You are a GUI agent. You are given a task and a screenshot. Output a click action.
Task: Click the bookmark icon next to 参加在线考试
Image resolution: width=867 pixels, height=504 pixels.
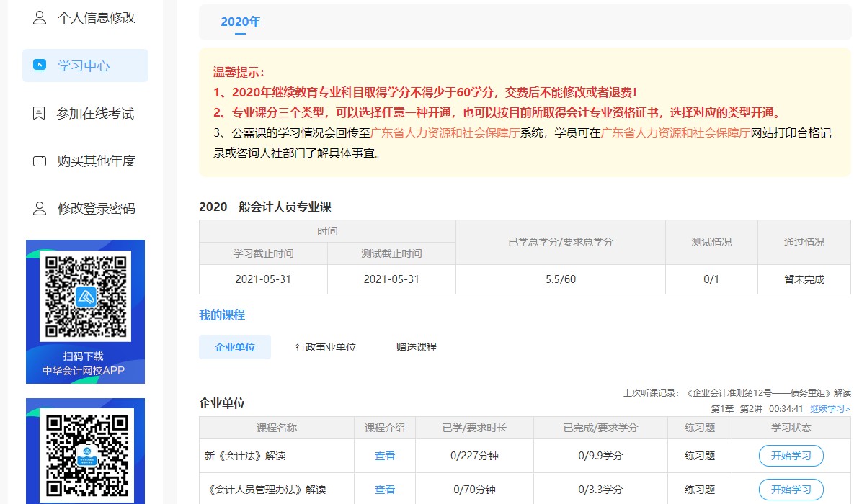point(40,113)
